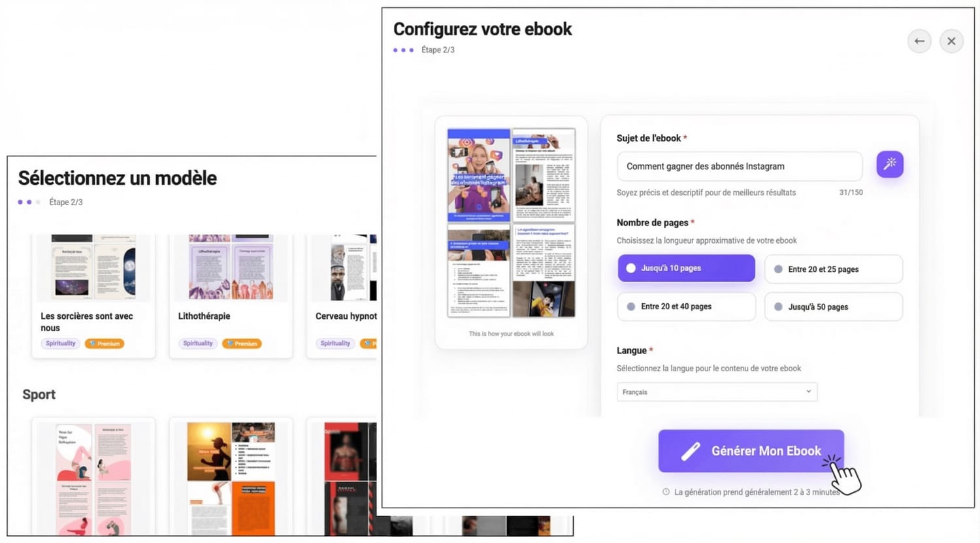Click Spirituality tag on Cerveau hypnot card
The width and height of the screenshot is (980, 543).
335,343
